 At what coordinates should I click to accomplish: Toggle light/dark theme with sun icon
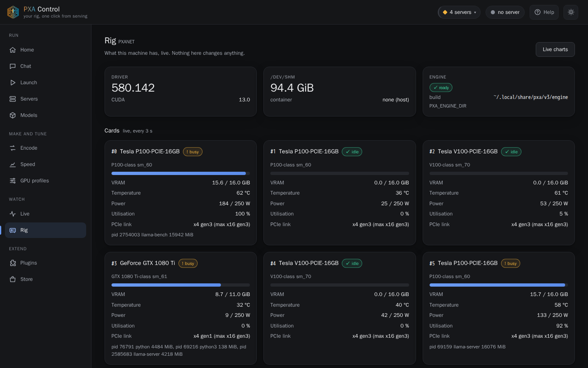pyautogui.click(x=571, y=12)
